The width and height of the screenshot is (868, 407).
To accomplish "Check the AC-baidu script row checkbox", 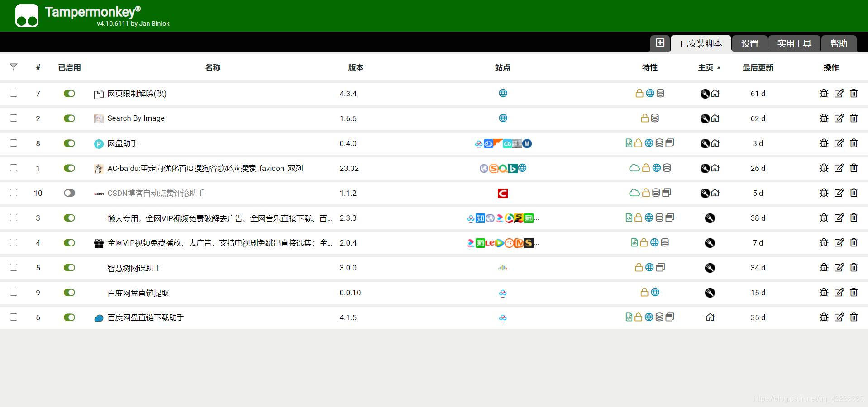I will 14,168.
